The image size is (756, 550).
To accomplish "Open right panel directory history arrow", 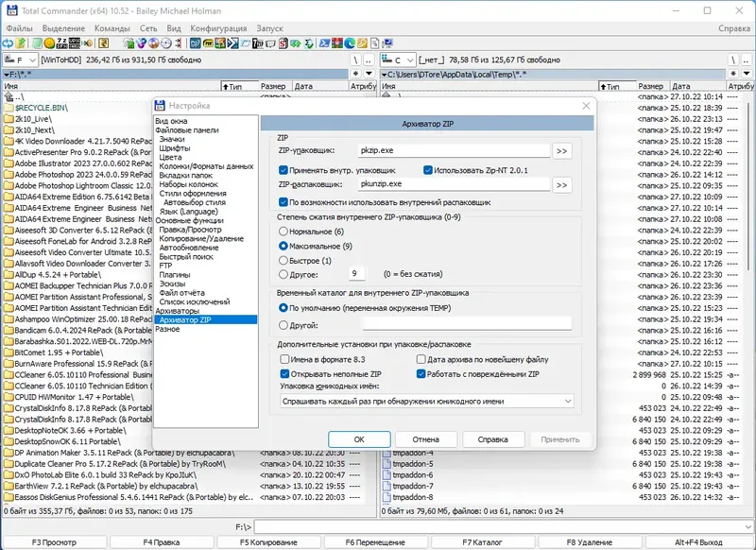I will coord(747,74).
